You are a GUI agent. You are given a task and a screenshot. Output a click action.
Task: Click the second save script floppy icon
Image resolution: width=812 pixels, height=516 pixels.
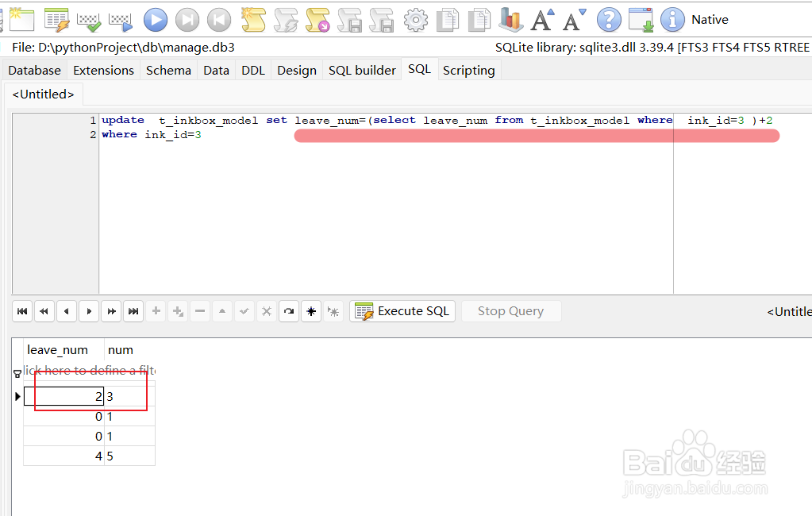click(382, 20)
